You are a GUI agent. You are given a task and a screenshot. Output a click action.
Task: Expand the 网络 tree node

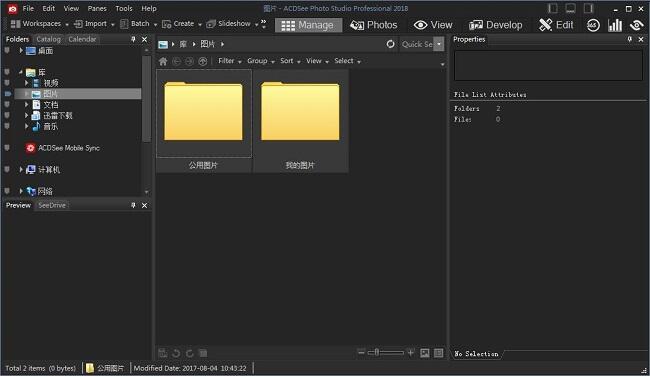coord(21,191)
